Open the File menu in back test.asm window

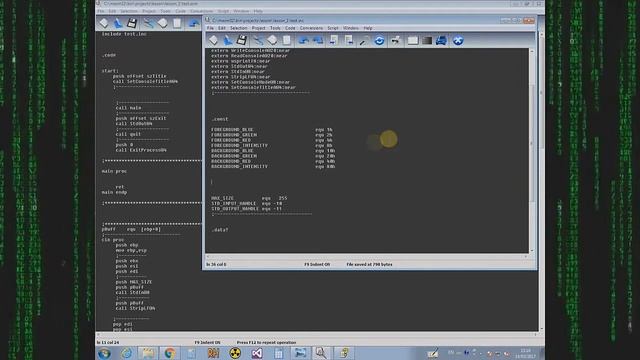click(x=100, y=11)
